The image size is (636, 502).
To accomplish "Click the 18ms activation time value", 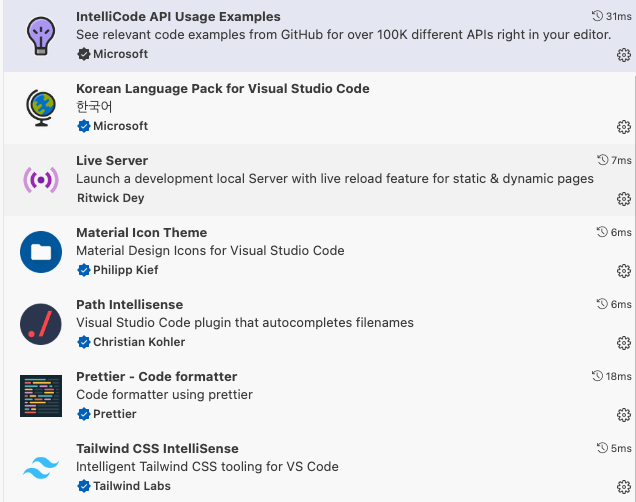I will 619,376.
